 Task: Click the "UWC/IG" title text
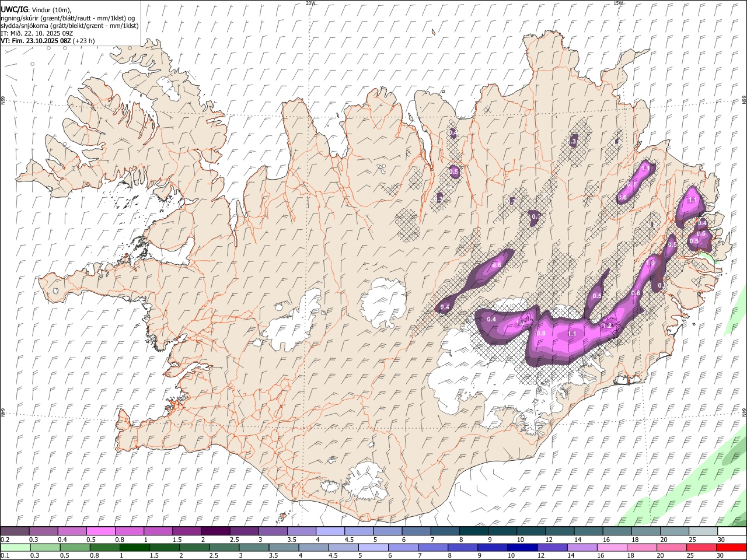[x=14, y=9]
